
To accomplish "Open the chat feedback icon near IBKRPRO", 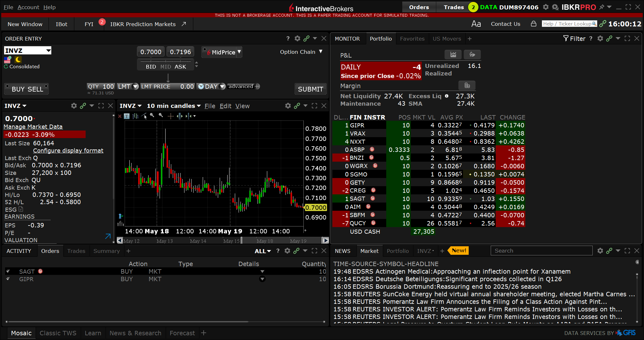I will pos(555,7).
